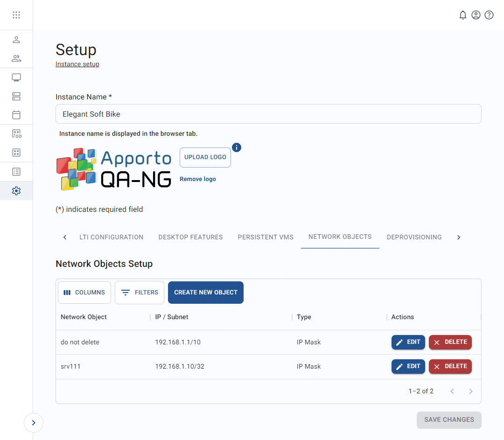
Task: Click inside the Instance Name field
Action: tap(268, 114)
